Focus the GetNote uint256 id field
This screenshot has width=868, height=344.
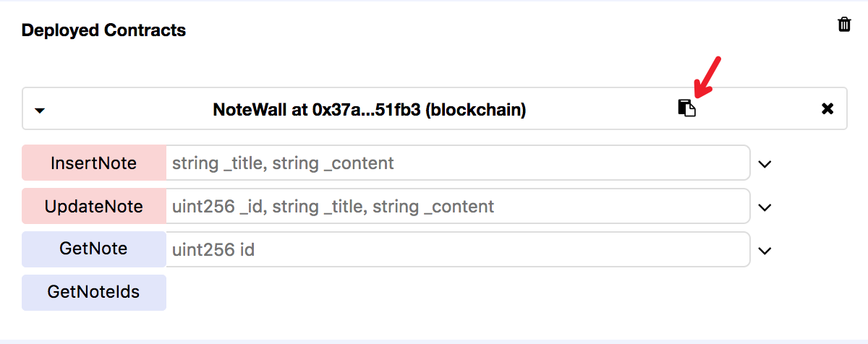click(458, 249)
